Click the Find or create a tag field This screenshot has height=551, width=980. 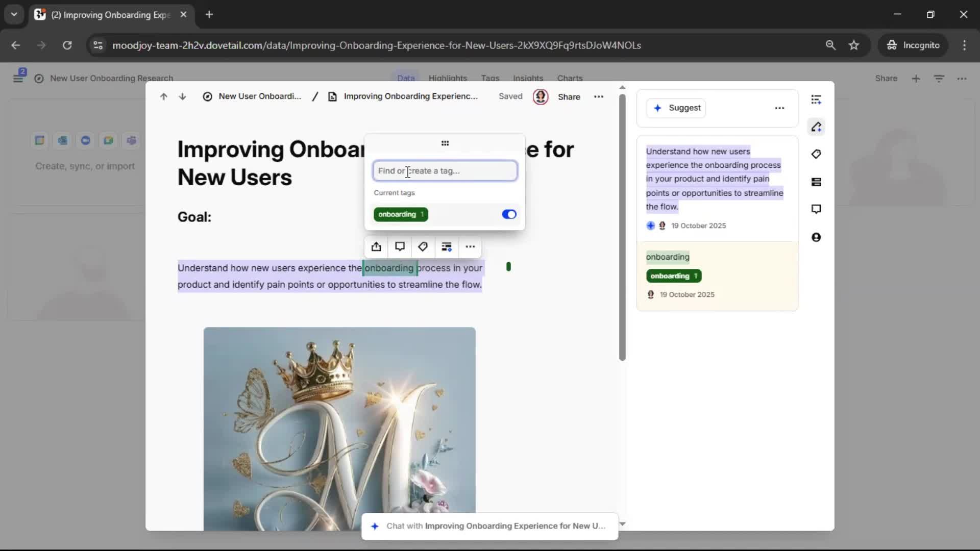[x=445, y=171]
